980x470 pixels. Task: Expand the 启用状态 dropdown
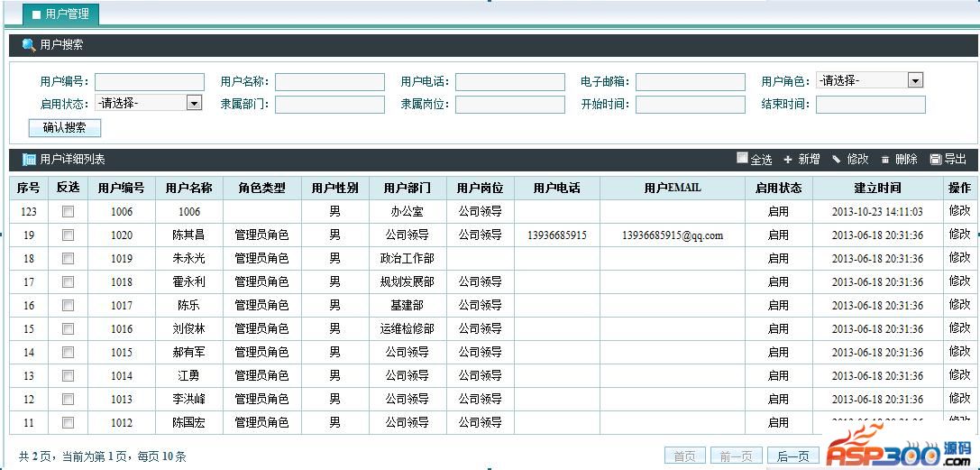194,103
